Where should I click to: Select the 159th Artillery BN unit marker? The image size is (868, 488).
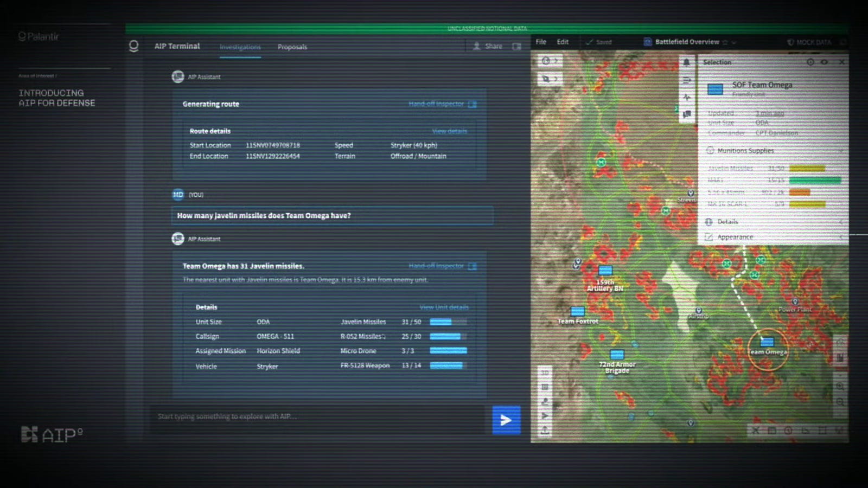click(605, 270)
